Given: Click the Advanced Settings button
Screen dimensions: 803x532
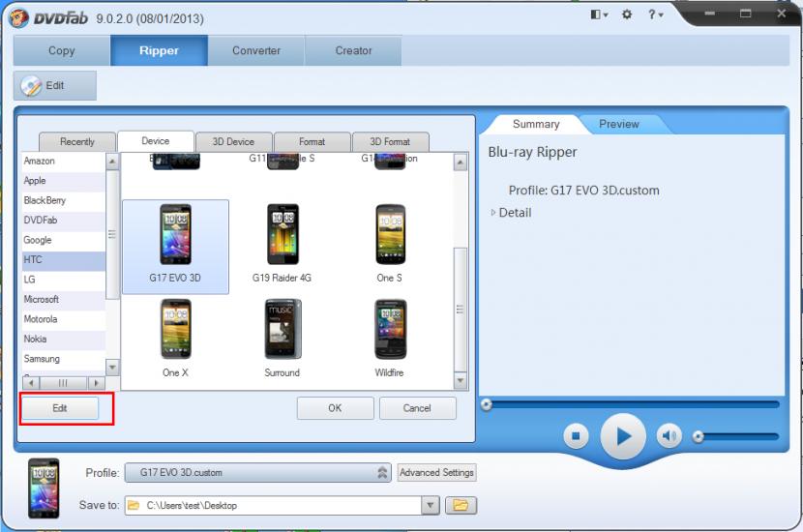Looking at the screenshot, I should click(x=436, y=473).
